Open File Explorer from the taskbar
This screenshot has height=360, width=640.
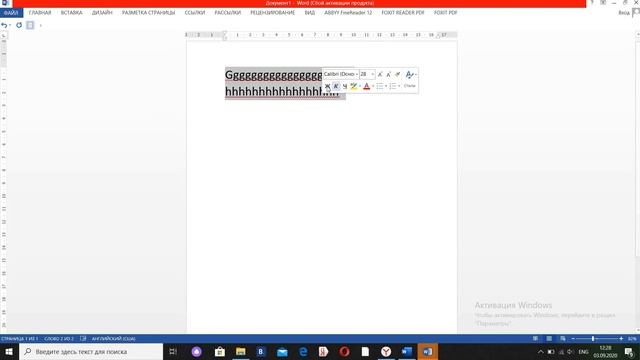pyautogui.click(x=240, y=351)
